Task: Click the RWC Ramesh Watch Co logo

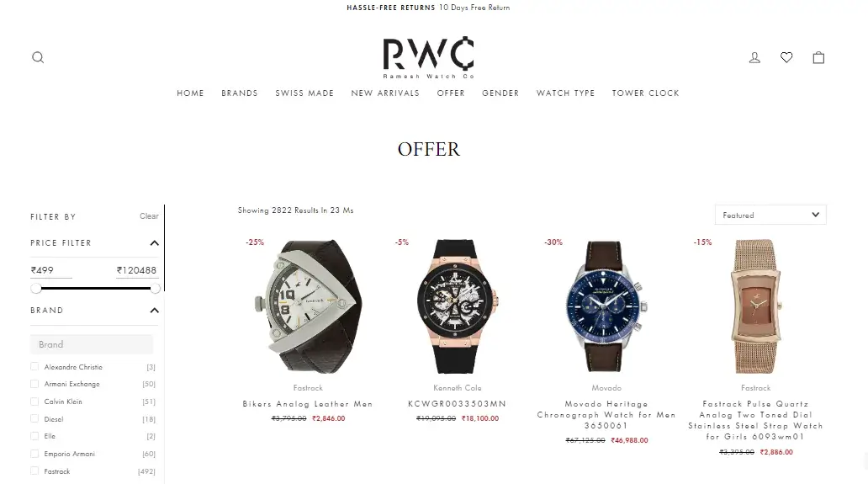Action: (428, 57)
